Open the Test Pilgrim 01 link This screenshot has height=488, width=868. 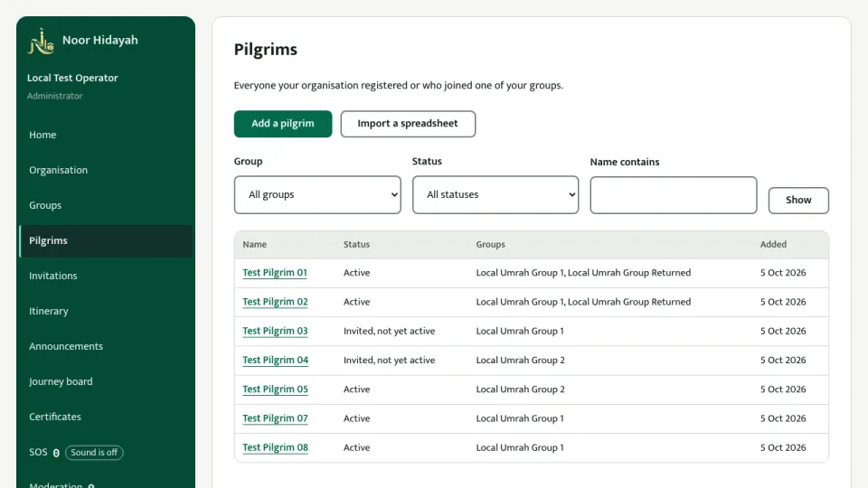pos(275,273)
